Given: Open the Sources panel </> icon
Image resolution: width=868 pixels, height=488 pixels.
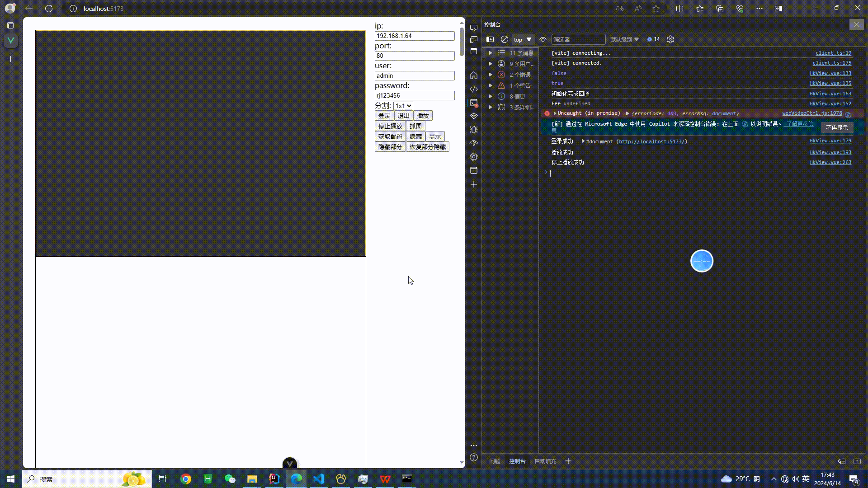Looking at the screenshot, I should (x=474, y=89).
